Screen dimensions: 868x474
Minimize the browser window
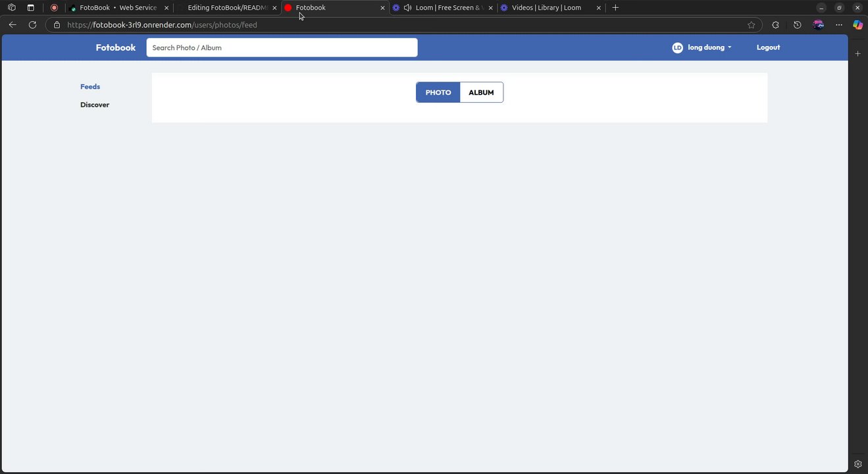pos(821,8)
